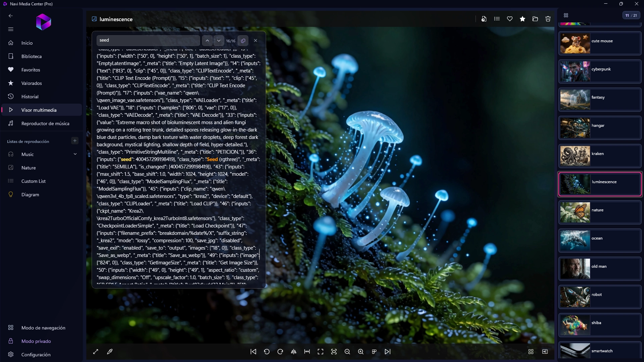Enter fullscreen view

pyautogui.click(x=320, y=352)
